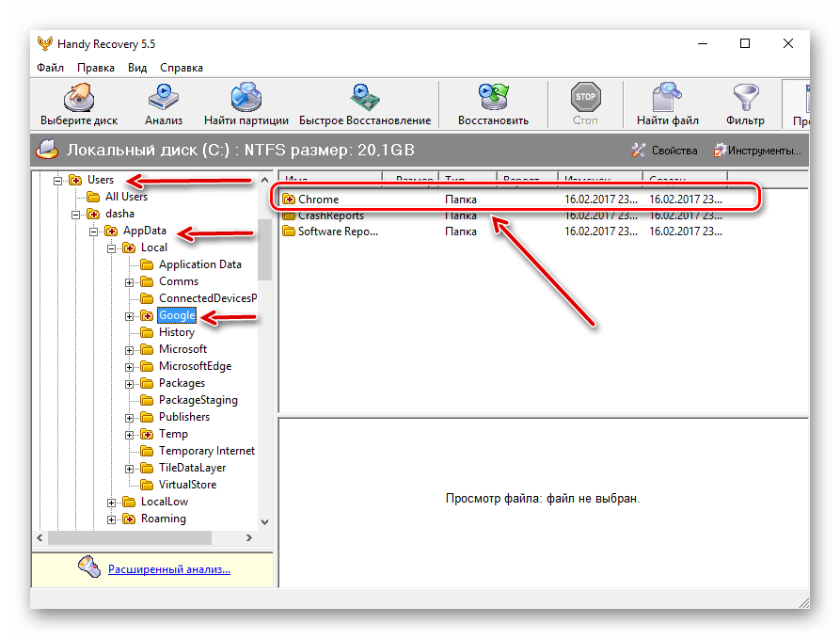Open the Tools (Инструменты) dropdown
Screen dimensions: 840x639
[757, 151]
